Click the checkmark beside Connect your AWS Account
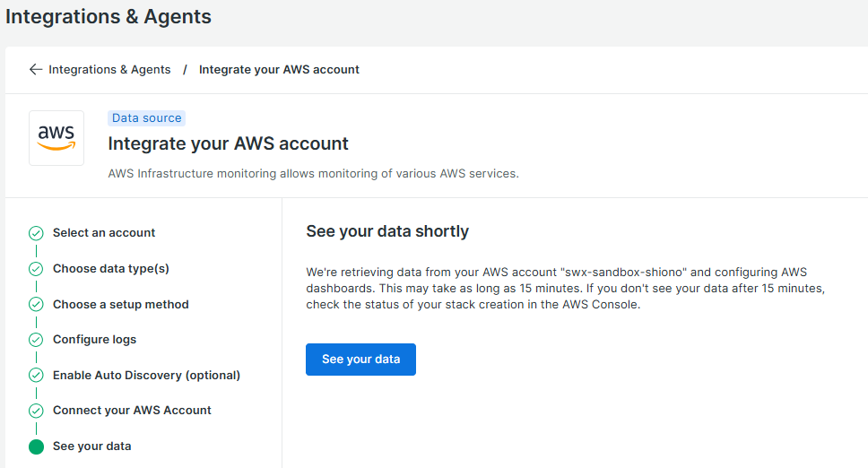Screen dimensions: 868x468 pos(36,411)
